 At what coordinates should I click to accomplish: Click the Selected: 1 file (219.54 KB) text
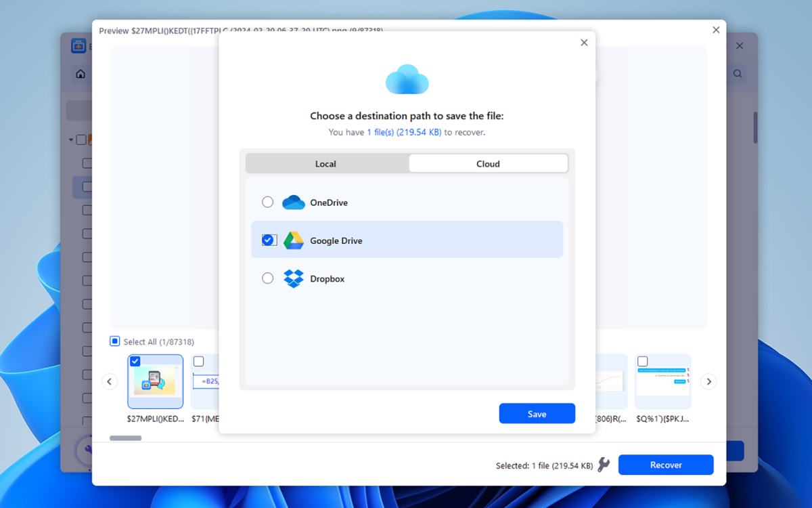(544, 465)
